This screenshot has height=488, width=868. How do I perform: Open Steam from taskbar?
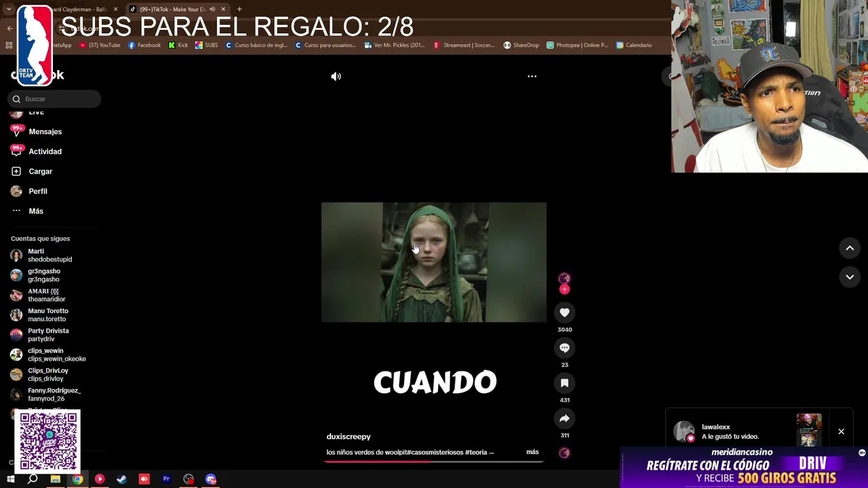coord(122,479)
